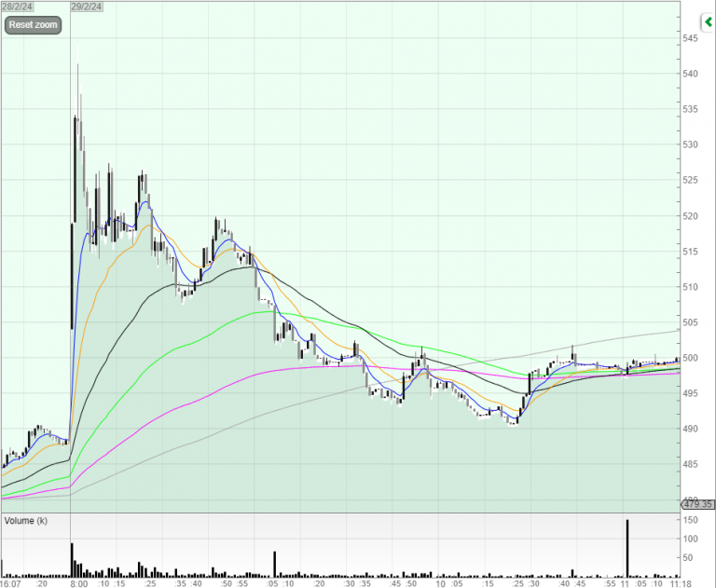The height and width of the screenshot is (588, 716).
Task: Click the 500 price axis label
Action: [691, 359]
